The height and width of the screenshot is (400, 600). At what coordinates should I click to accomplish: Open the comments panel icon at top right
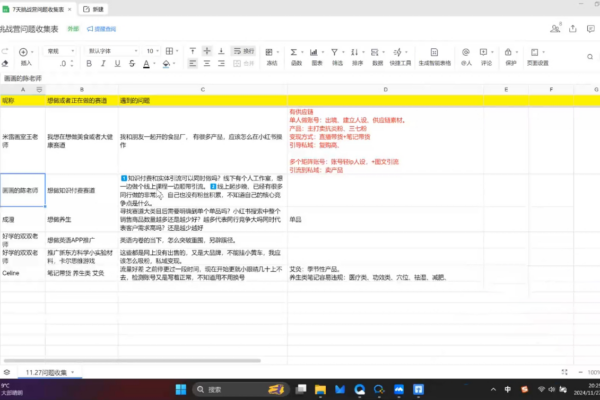pyautogui.click(x=591, y=28)
